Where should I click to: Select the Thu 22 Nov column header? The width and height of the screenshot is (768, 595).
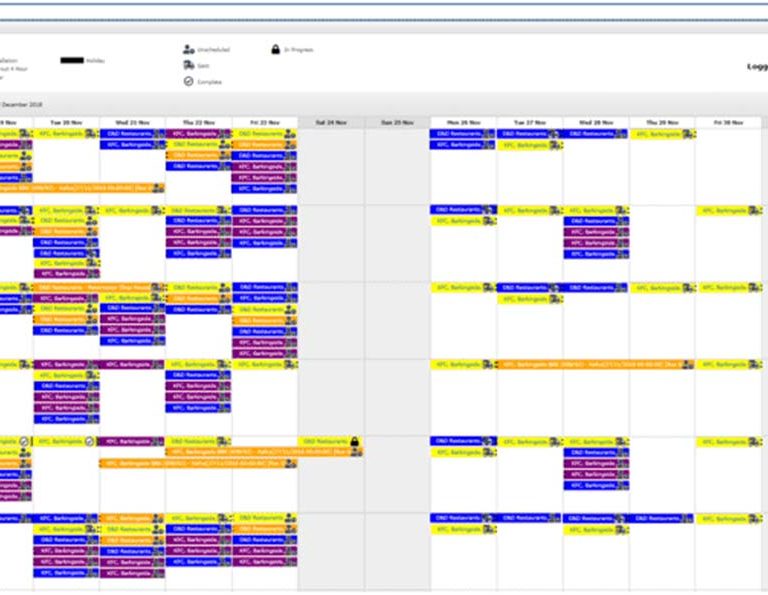point(198,122)
